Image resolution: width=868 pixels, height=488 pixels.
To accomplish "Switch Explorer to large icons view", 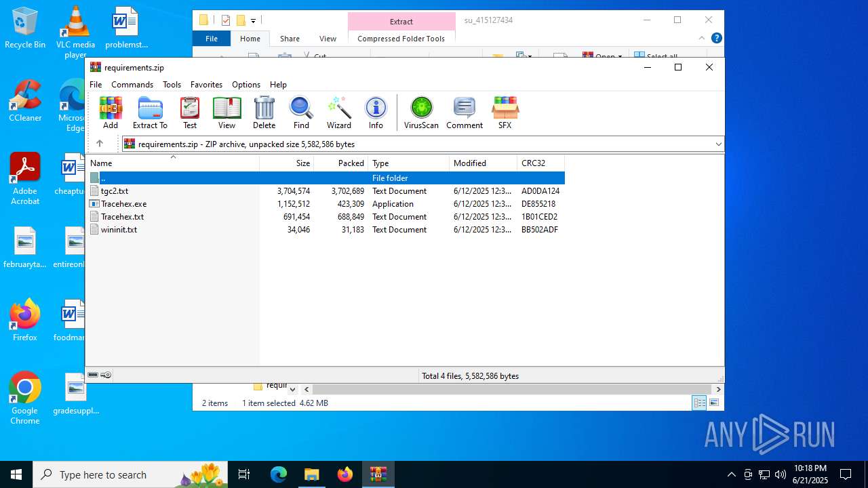I will click(x=713, y=403).
